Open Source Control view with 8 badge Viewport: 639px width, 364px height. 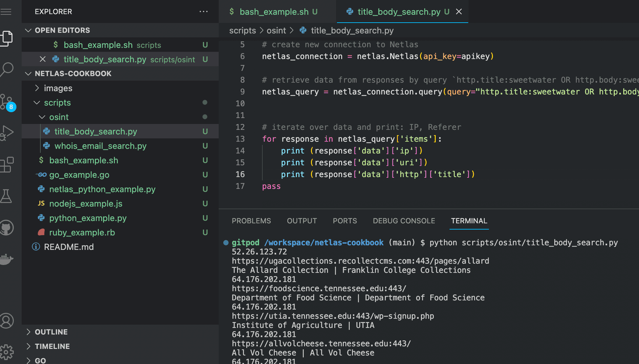pyautogui.click(x=7, y=102)
